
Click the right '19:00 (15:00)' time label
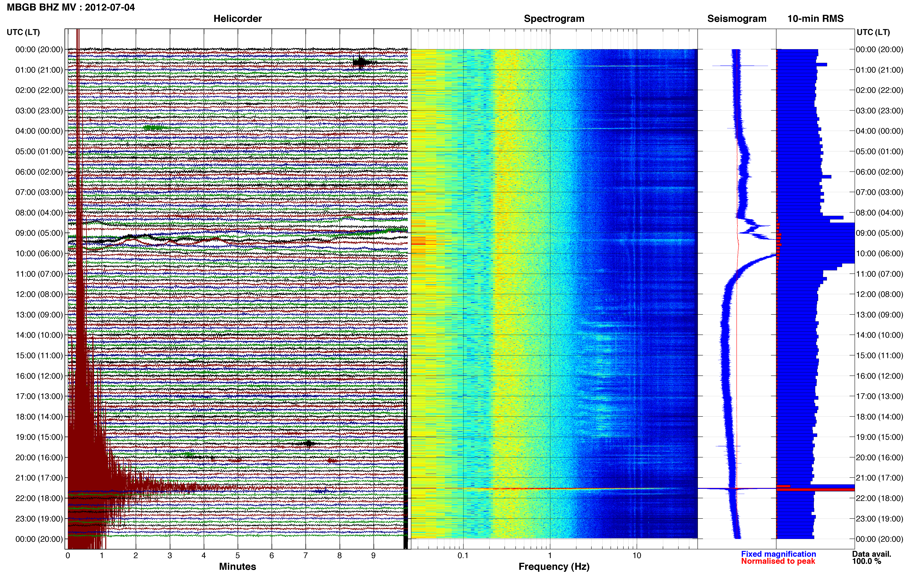pos(879,437)
